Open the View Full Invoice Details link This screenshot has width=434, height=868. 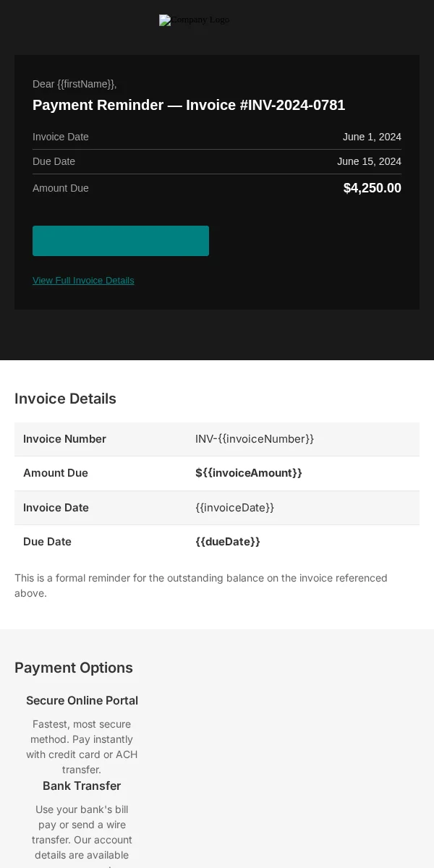click(x=83, y=280)
